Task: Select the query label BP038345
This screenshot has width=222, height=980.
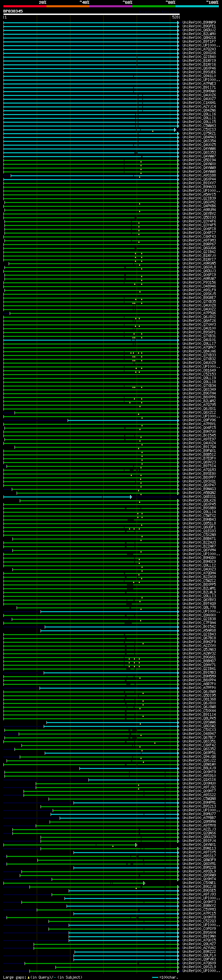Action: 13,11
